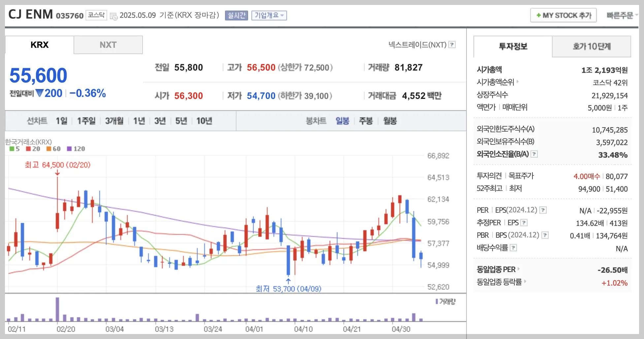This screenshot has width=644, height=339.
Task: Open the 투자정보 tab
Action: click(x=513, y=46)
